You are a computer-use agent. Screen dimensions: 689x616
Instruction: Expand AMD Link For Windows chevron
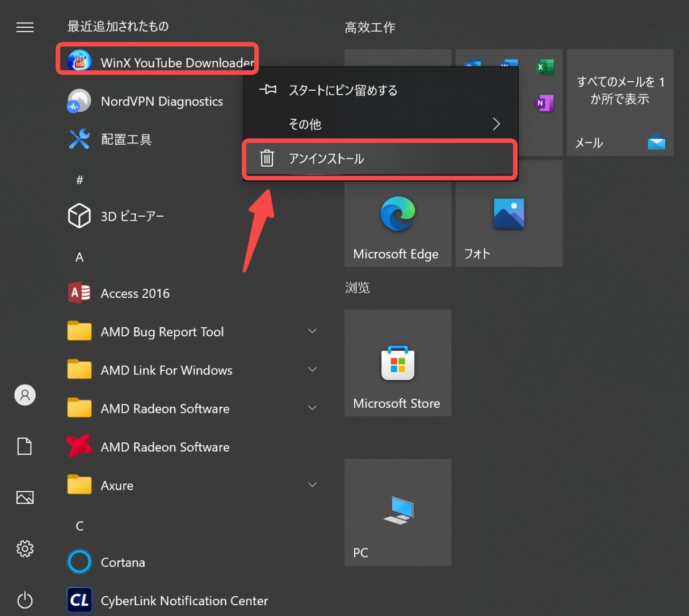click(312, 370)
